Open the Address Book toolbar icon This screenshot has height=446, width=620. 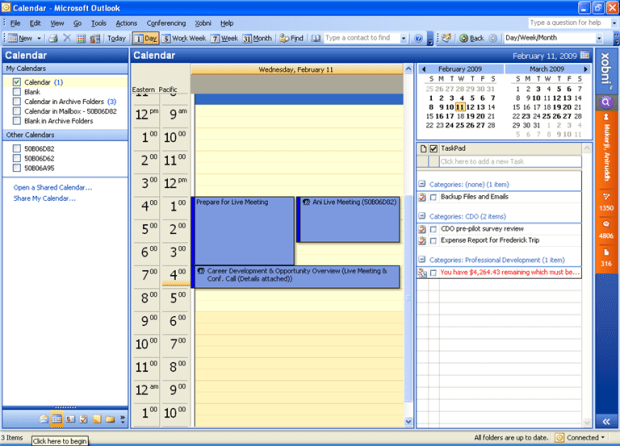(x=316, y=38)
